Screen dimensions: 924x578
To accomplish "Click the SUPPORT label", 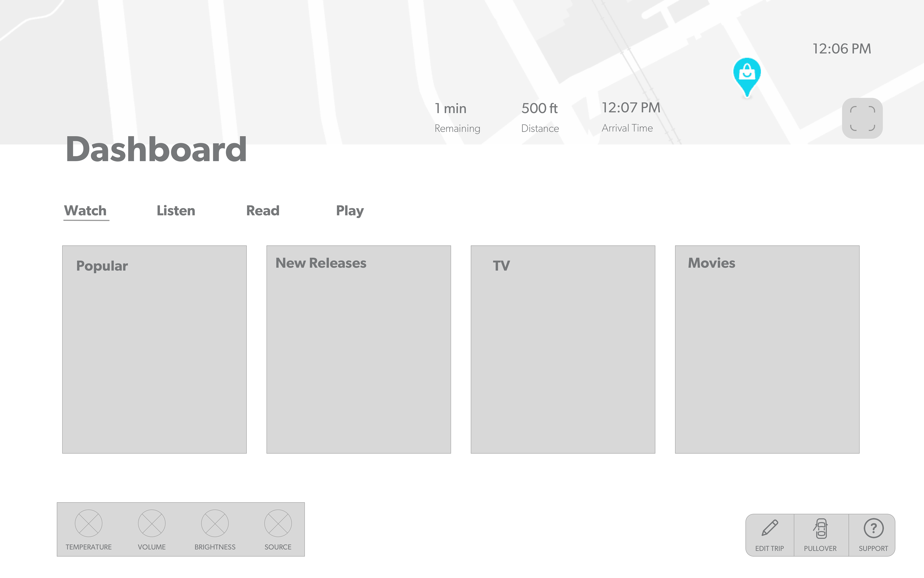I will (874, 549).
